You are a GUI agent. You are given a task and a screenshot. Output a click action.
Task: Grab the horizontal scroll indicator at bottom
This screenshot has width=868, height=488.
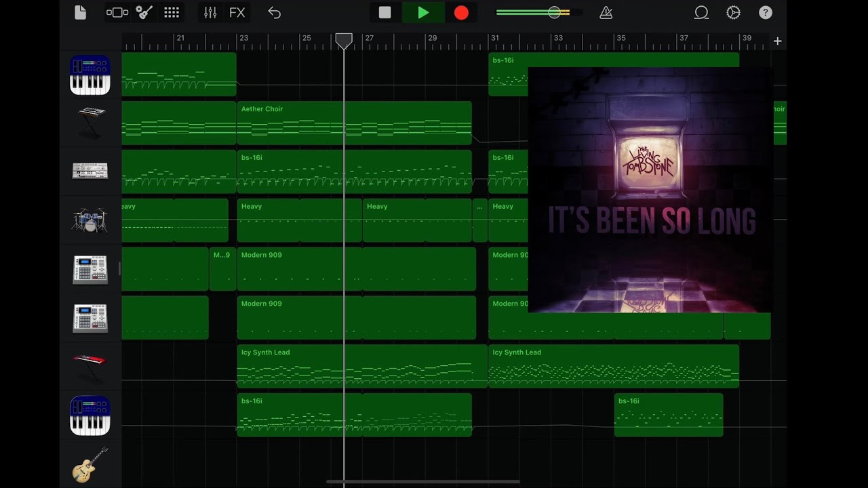(423, 482)
